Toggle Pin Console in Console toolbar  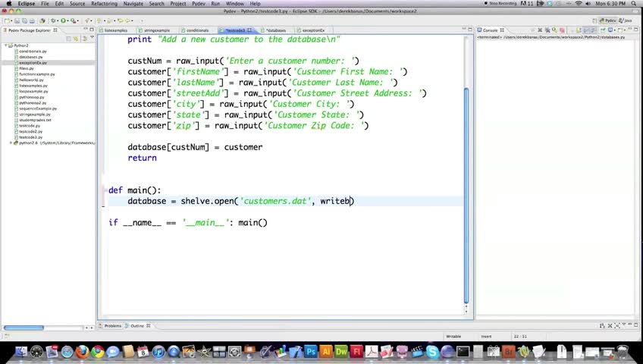[x=603, y=30]
